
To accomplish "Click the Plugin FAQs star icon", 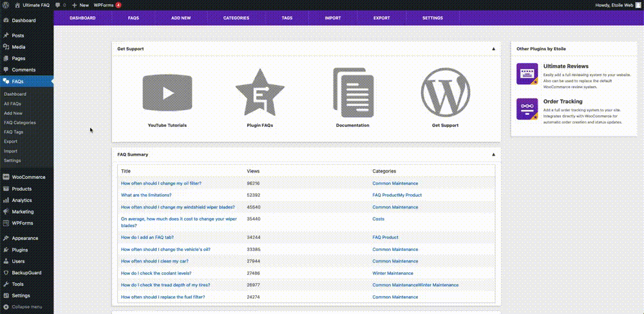I will 260,93.
